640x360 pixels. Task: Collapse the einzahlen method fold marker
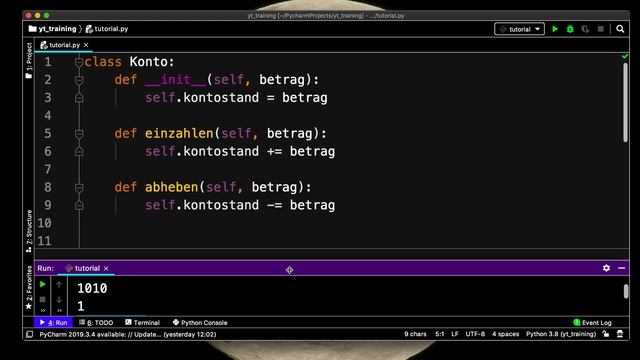point(79,134)
